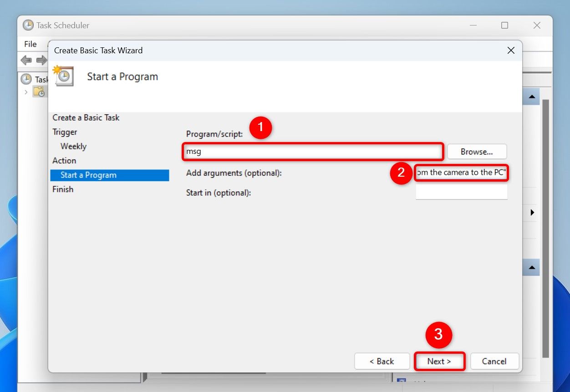This screenshot has width=570, height=392.
Task: Click the "Create Basic Task Wizard" title text
Action: 98,51
